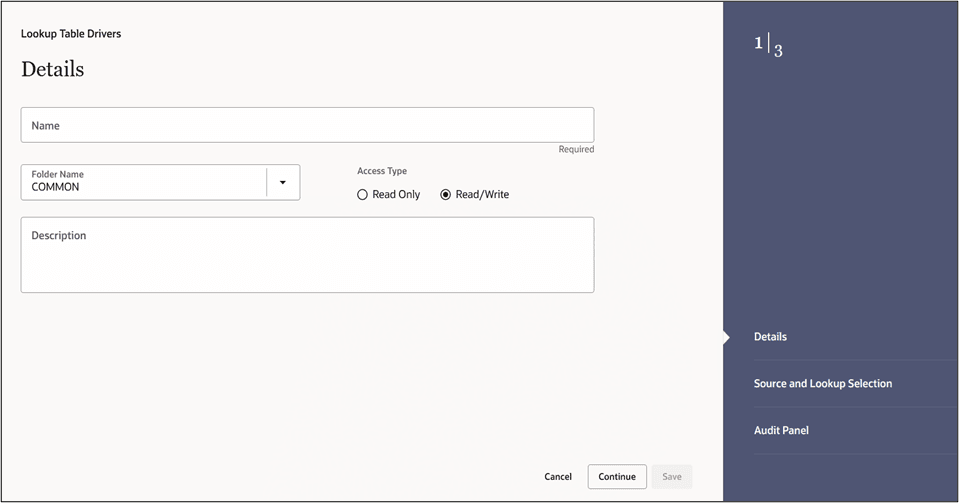Image resolution: width=959 pixels, height=503 pixels.
Task: Click the step counter 1 of 3
Action: 768,45
